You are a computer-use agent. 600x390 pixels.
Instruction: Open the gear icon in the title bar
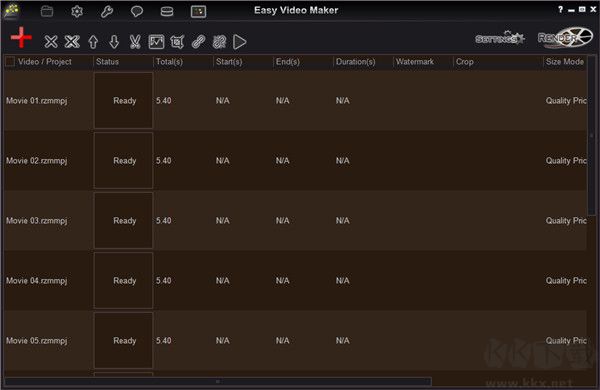[x=77, y=11]
